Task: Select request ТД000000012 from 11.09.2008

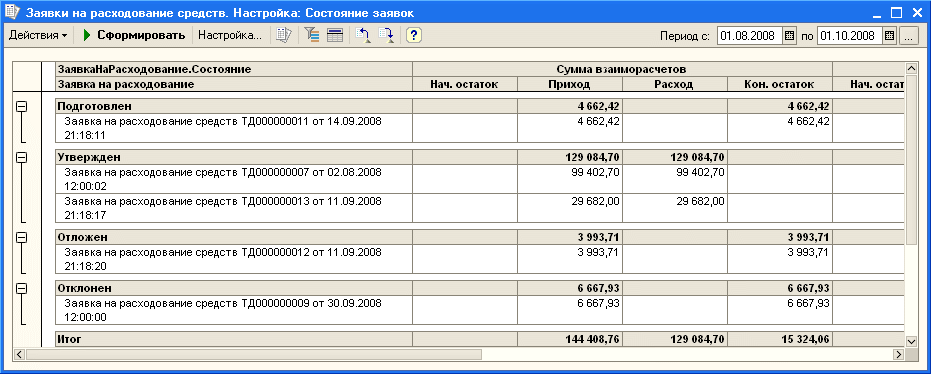Action: [x=234, y=258]
